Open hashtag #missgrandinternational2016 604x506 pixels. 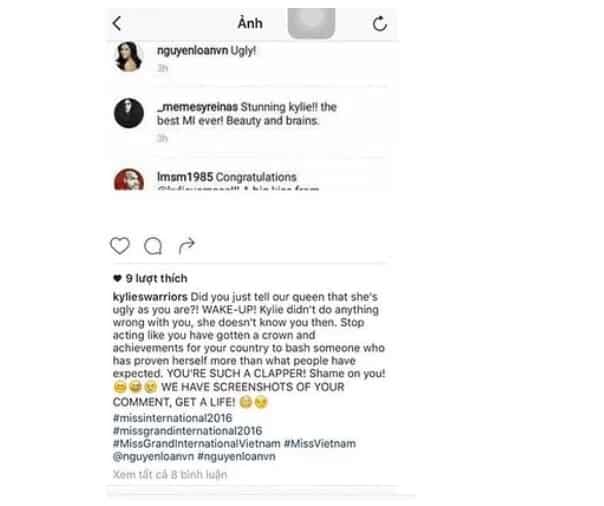tap(187, 431)
